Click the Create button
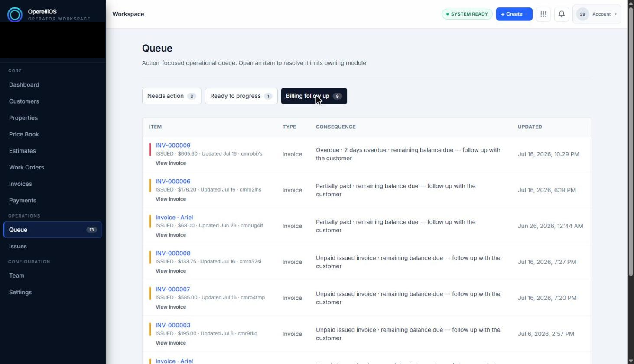 514,14
